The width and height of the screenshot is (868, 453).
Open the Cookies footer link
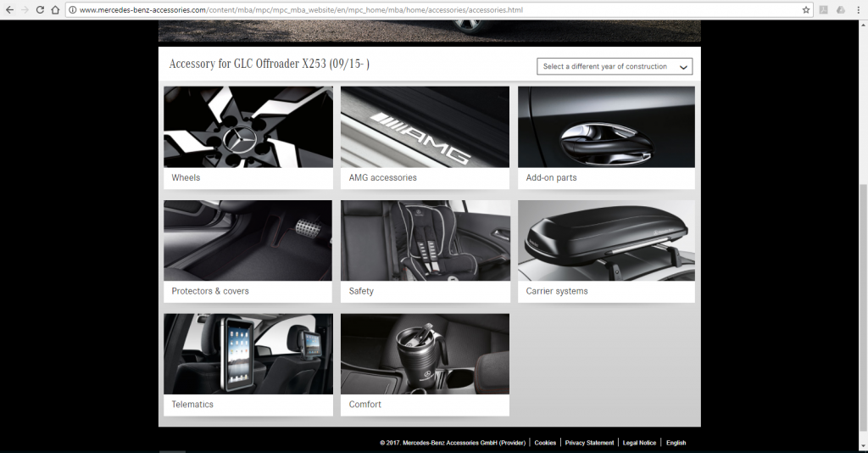click(x=545, y=443)
